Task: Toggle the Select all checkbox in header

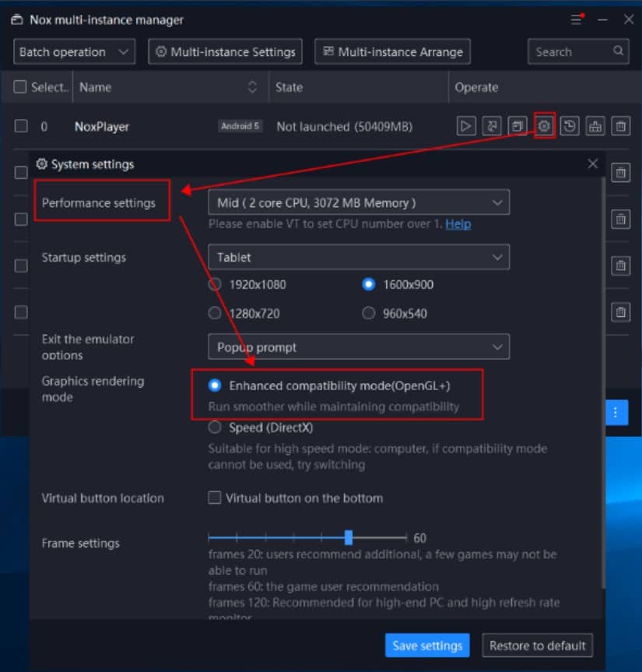Action: click(x=20, y=87)
